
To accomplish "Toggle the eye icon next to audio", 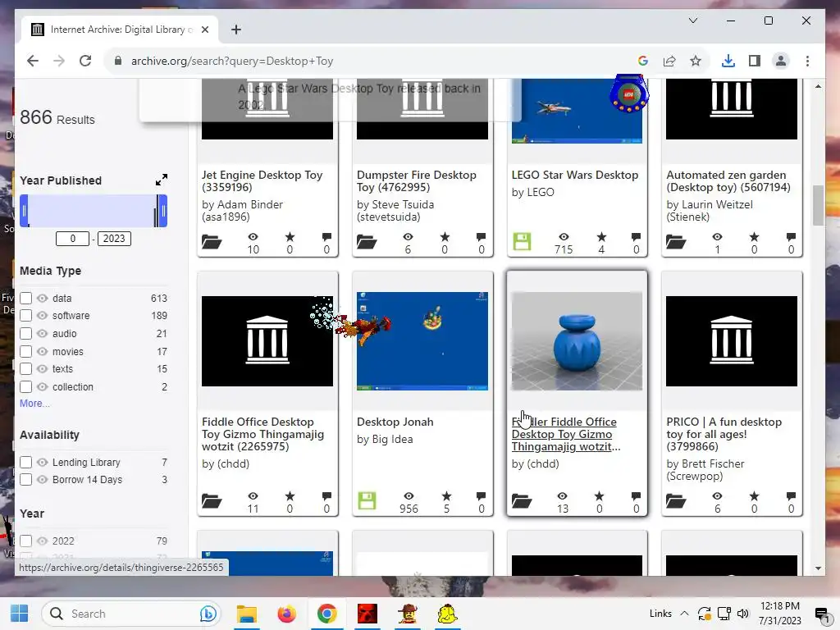I will click(43, 334).
